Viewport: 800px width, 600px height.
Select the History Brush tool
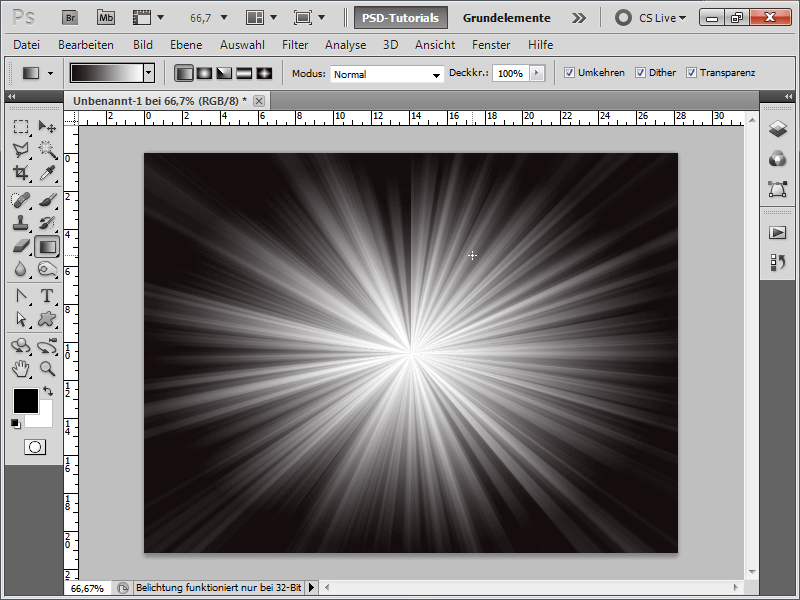click(47, 223)
